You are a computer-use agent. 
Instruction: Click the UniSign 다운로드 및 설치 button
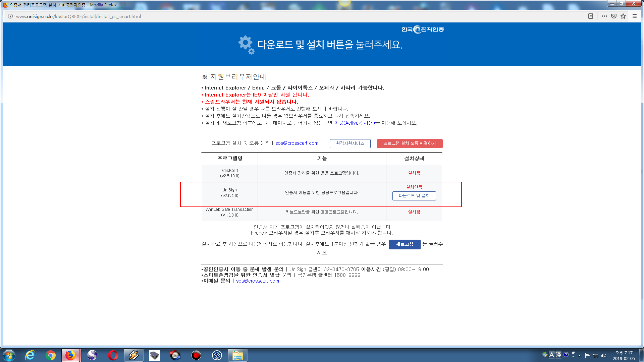pyautogui.click(x=414, y=196)
